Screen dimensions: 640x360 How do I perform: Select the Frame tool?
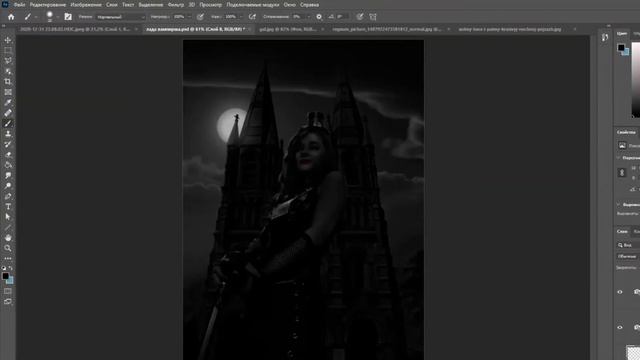(x=8, y=92)
